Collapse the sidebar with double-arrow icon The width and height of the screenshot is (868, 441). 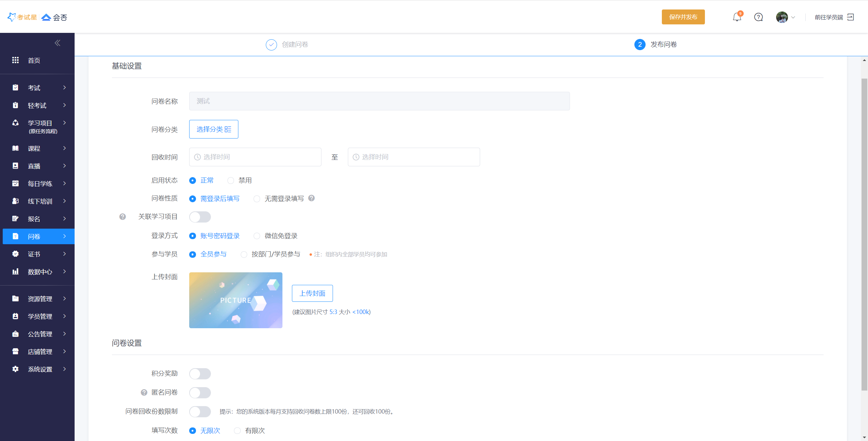pyautogui.click(x=58, y=43)
